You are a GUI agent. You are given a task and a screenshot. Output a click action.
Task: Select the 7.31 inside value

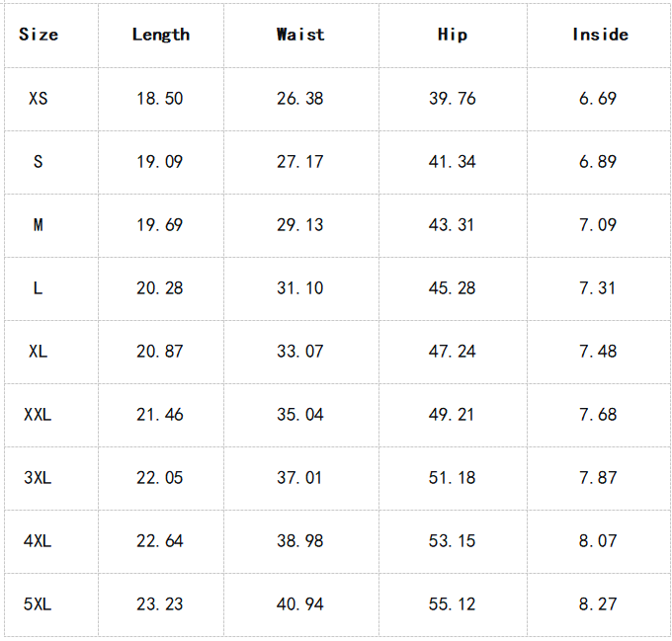pos(598,288)
